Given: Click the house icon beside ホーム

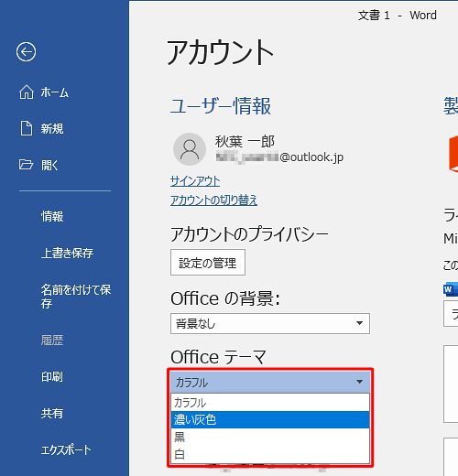Looking at the screenshot, I should point(27,92).
